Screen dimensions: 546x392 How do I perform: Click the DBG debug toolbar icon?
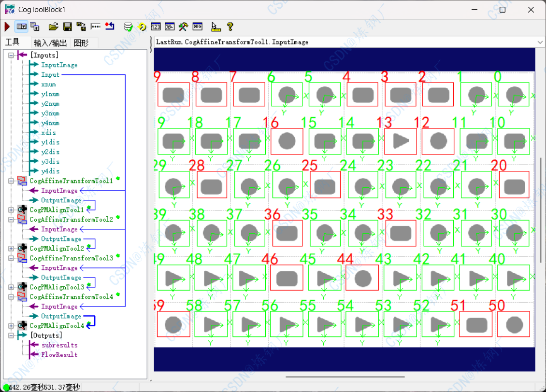[198, 27]
